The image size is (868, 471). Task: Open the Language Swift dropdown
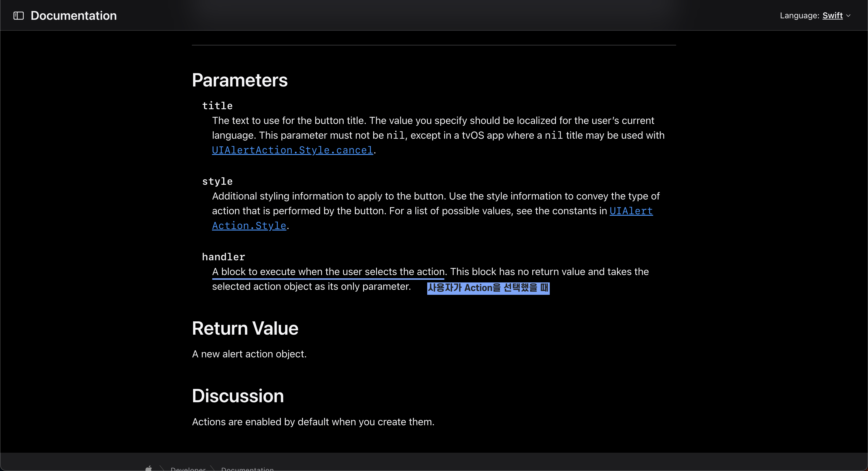pyautogui.click(x=832, y=16)
